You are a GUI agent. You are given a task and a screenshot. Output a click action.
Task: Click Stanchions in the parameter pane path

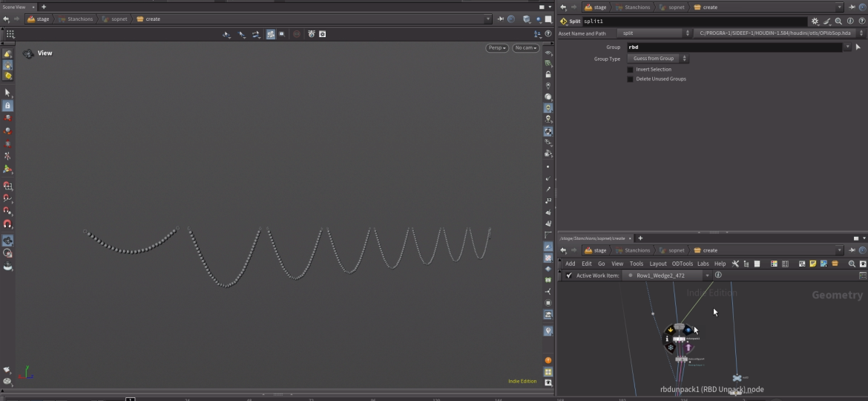pyautogui.click(x=637, y=7)
